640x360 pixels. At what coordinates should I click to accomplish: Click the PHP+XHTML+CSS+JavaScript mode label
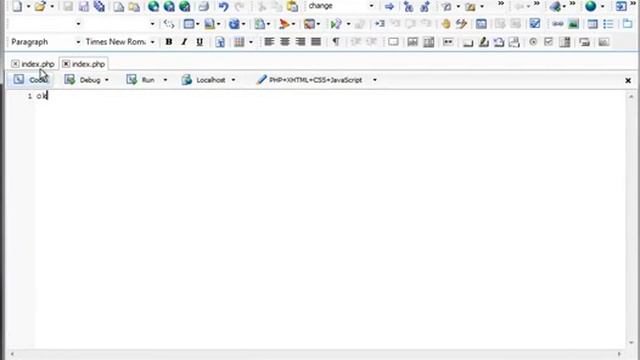pyautogui.click(x=316, y=80)
